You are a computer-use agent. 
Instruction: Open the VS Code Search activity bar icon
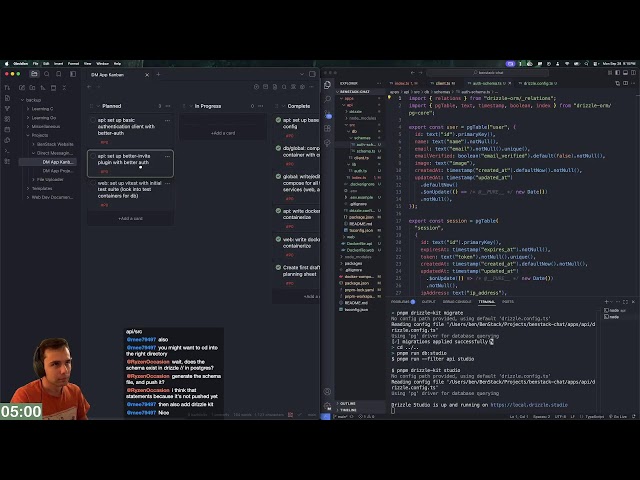(327, 99)
